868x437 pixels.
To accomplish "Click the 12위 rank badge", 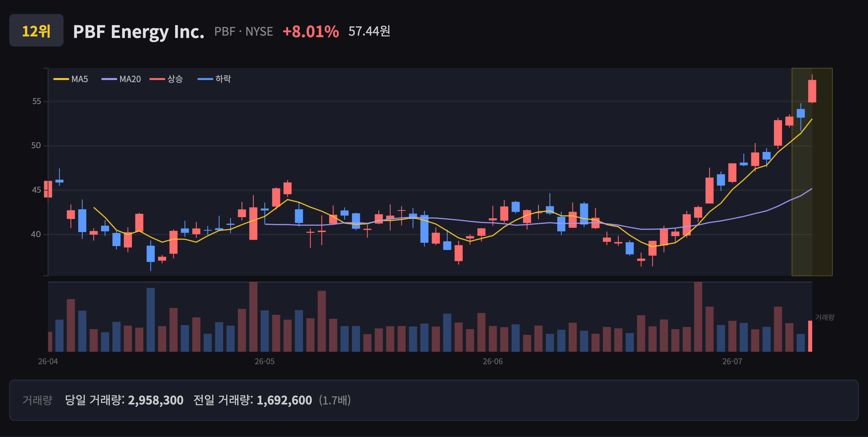I will 36,30.
